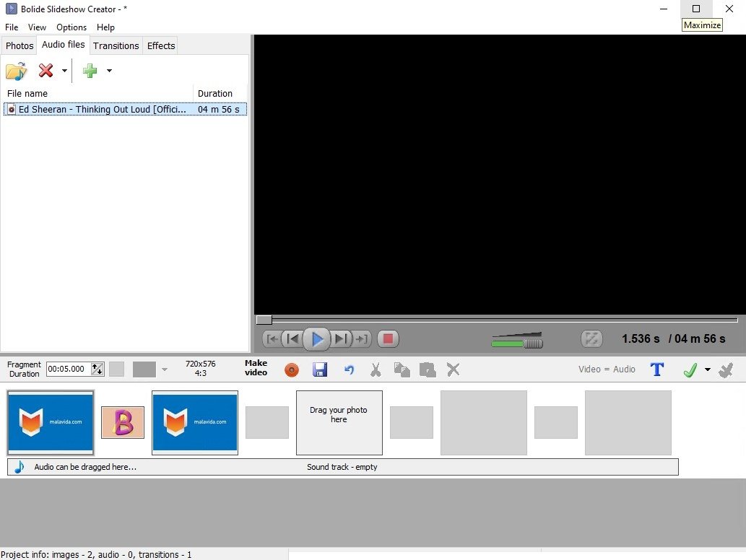Add audio file with green plus icon
This screenshot has width=746, height=560.
pyautogui.click(x=90, y=71)
